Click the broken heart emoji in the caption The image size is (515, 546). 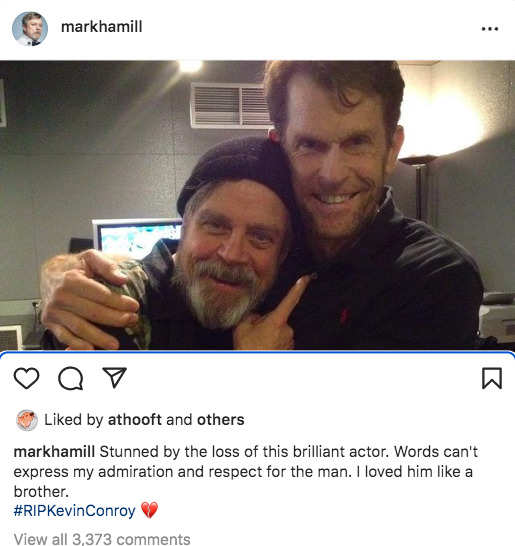click(149, 510)
